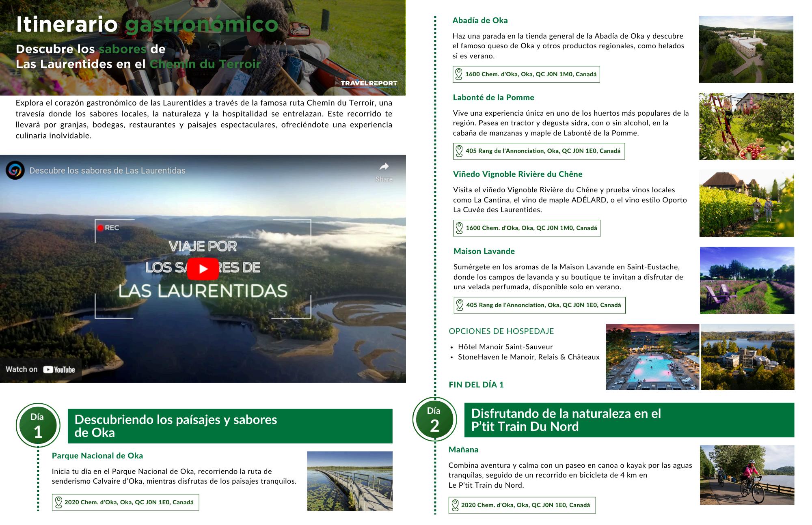Viewport: 812px width, 525px height.
Task: Click the pin icon for Maison Lavande address
Action: pos(460,305)
